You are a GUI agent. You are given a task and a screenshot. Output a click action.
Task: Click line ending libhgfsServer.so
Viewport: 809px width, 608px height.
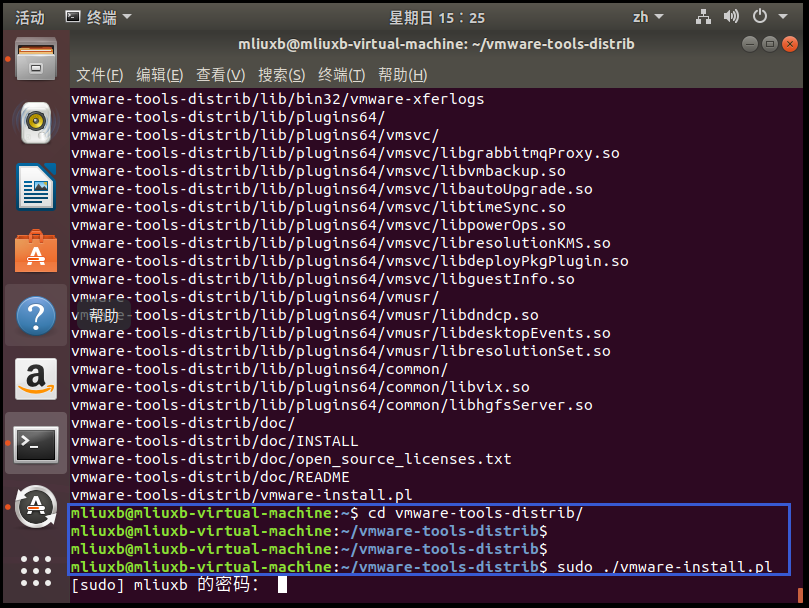(x=332, y=405)
